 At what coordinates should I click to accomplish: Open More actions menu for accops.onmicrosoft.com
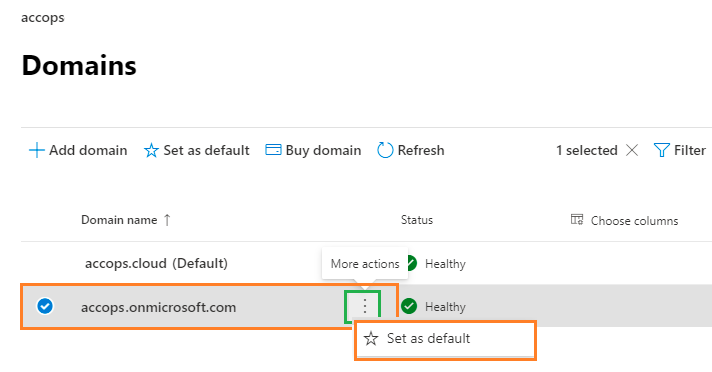pos(365,306)
